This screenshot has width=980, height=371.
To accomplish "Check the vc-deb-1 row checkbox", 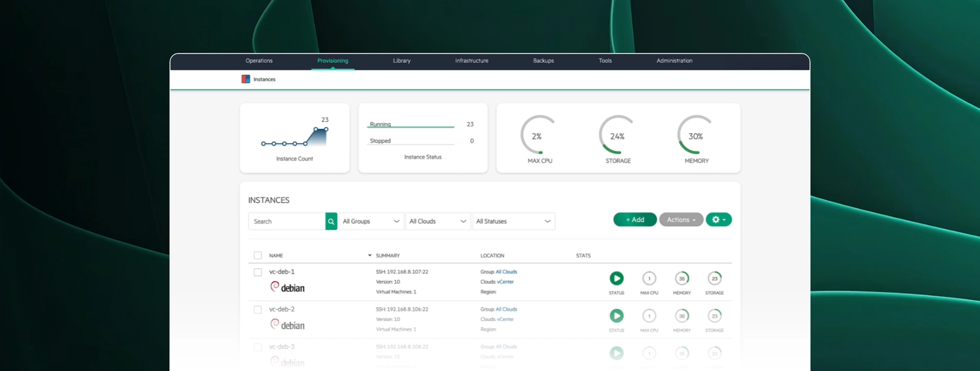I will point(258,272).
